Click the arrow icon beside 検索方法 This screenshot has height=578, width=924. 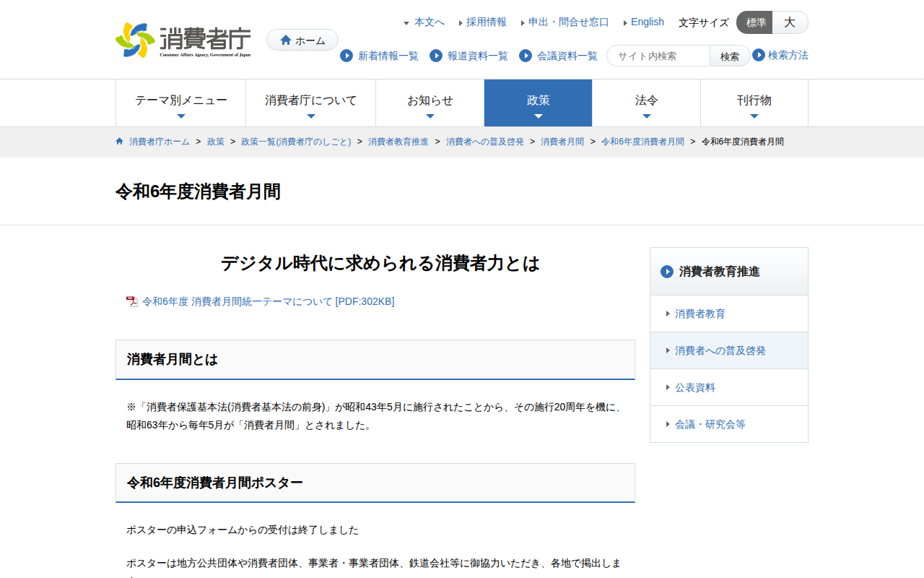tap(759, 55)
